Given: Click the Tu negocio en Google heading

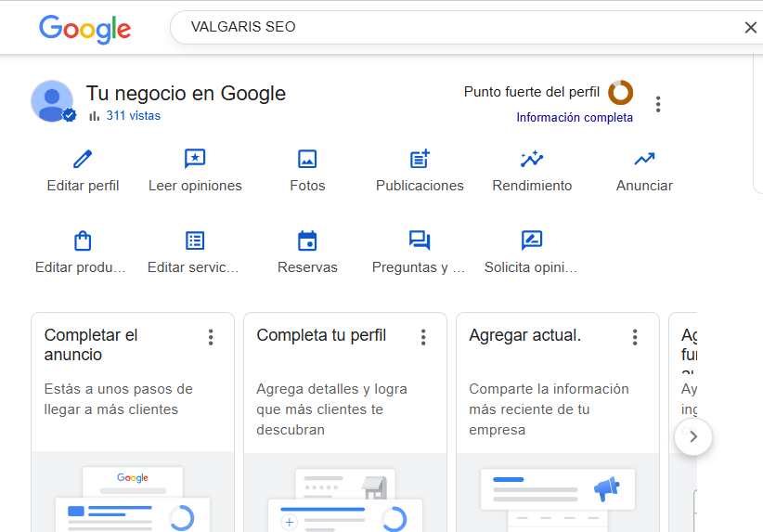Looking at the screenshot, I should [186, 94].
